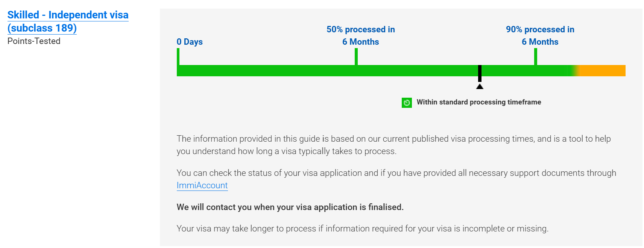Screen dimensions: 644x248
Task: Click the 0 Days start tick mark
Action: pyautogui.click(x=178, y=57)
